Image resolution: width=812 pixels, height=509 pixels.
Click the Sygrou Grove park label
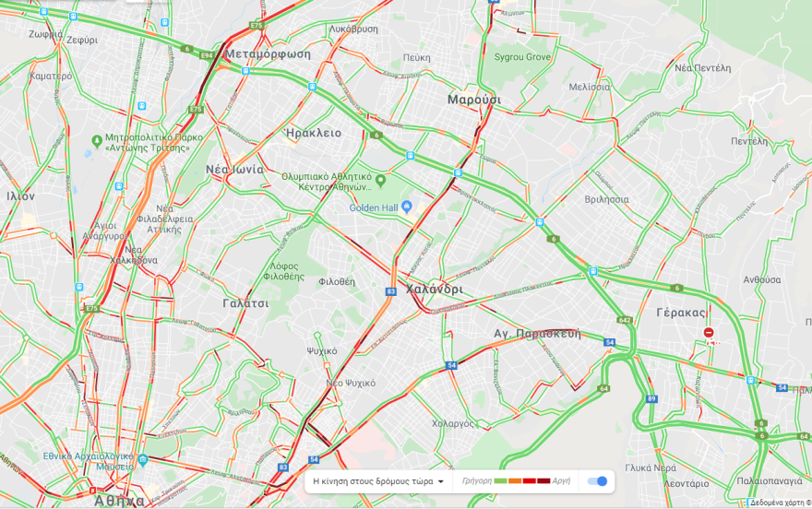pyautogui.click(x=522, y=57)
